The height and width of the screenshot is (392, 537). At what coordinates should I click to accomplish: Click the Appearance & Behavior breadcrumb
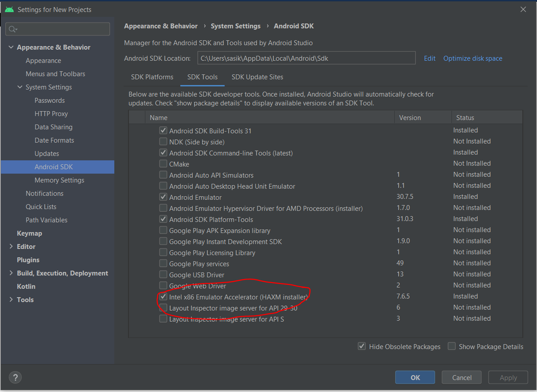161,26
